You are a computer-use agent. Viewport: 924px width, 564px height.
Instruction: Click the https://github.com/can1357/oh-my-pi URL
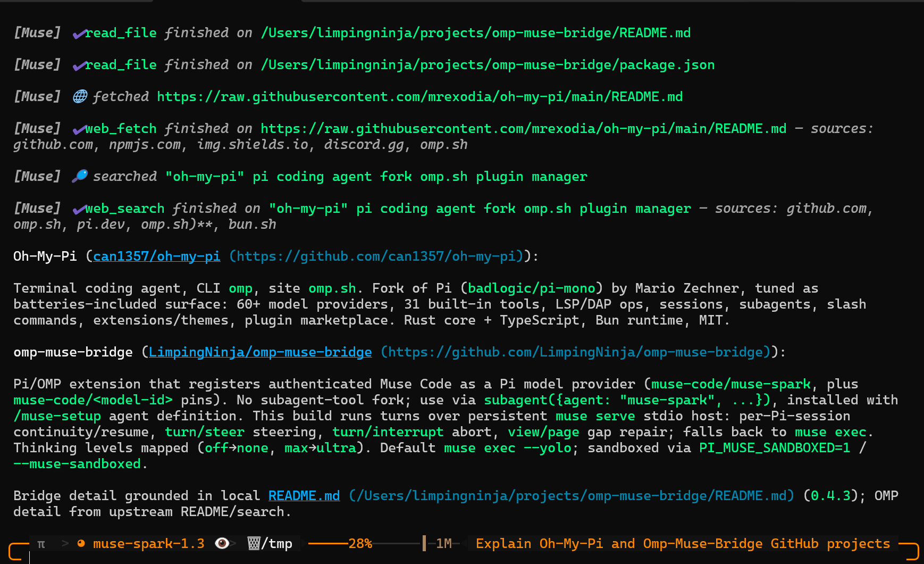click(x=376, y=256)
